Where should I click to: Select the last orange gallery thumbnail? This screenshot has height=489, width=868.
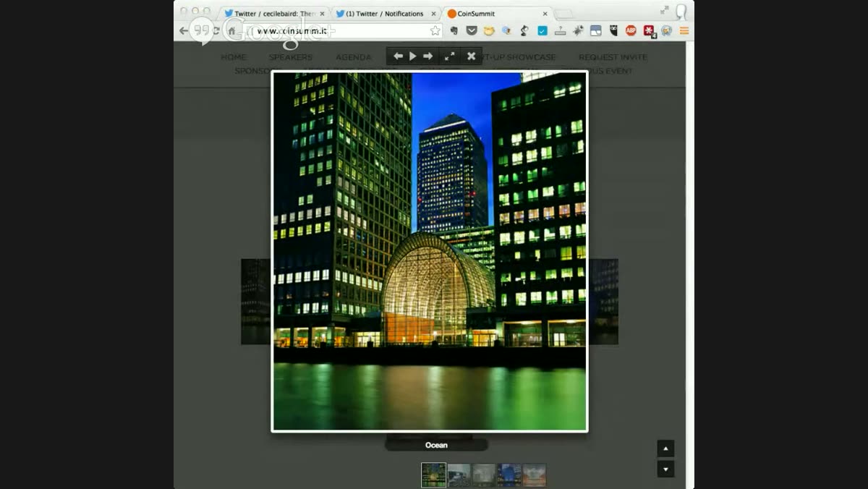534,475
